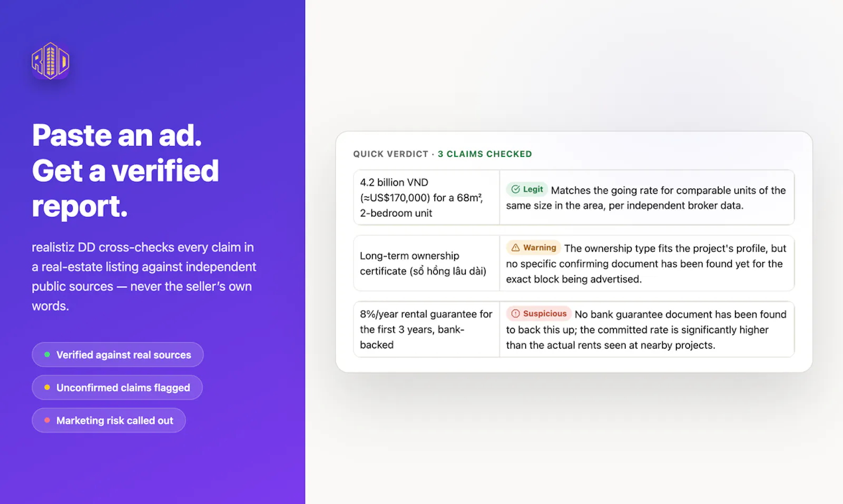Click the red circle icon in Suspicious badge
Viewport: 843px width, 504px height.
tap(515, 313)
